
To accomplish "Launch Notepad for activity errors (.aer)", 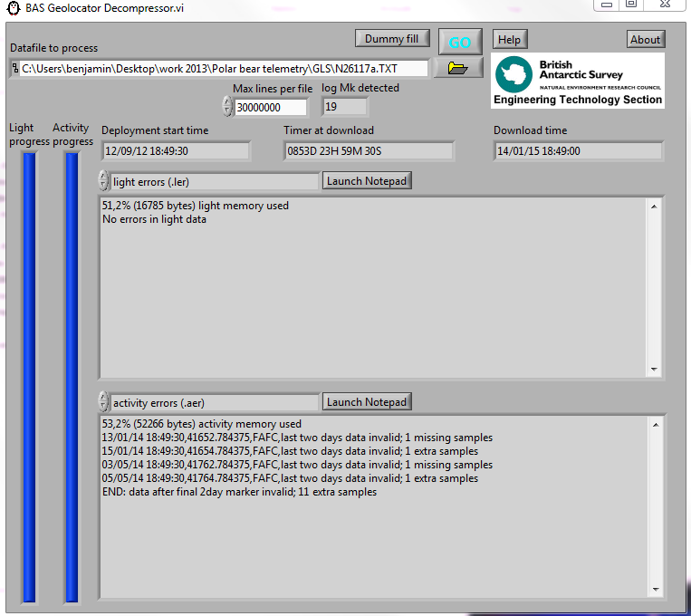I will [x=367, y=401].
